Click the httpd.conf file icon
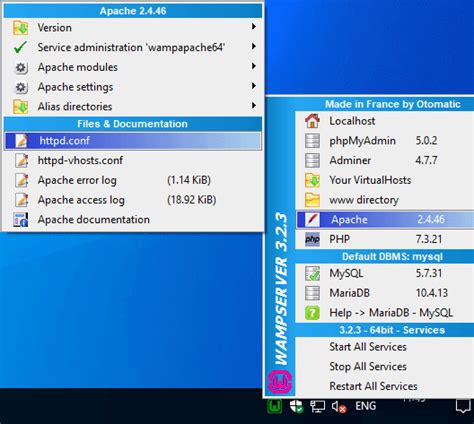Image resolution: width=474 pixels, height=424 pixels. (x=22, y=141)
